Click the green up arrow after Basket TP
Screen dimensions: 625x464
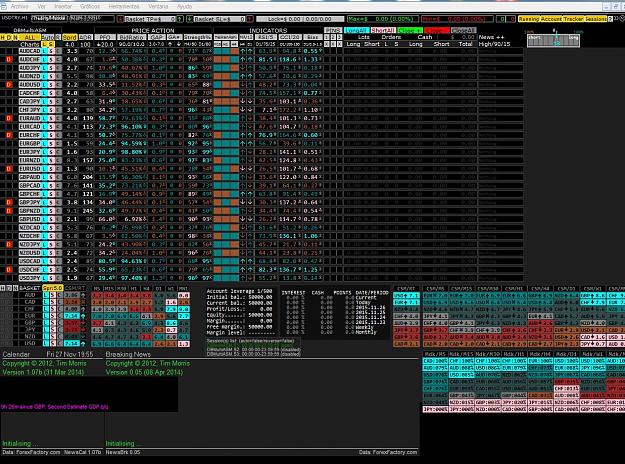tap(180, 19)
